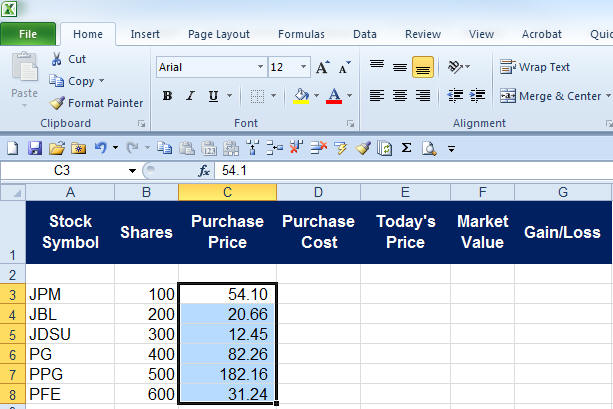Viewport: 613px width, 409px height.
Task: Expand the Name Box dropdown arrow
Action: click(132, 171)
